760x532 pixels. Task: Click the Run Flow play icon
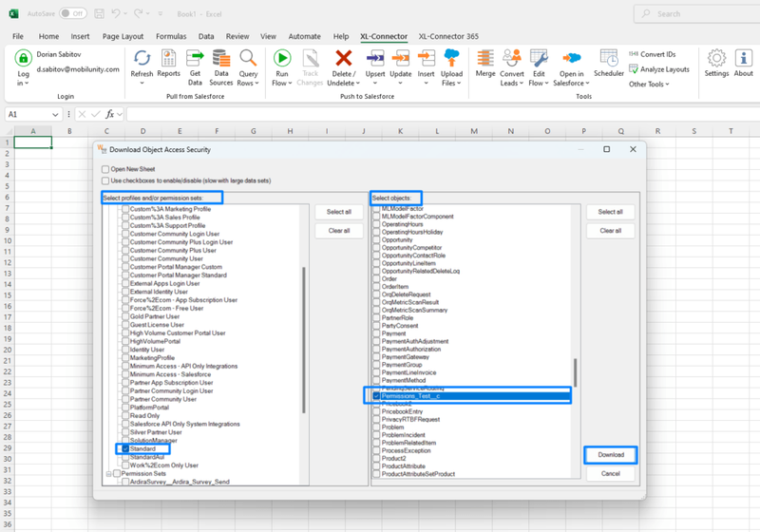pyautogui.click(x=281, y=58)
